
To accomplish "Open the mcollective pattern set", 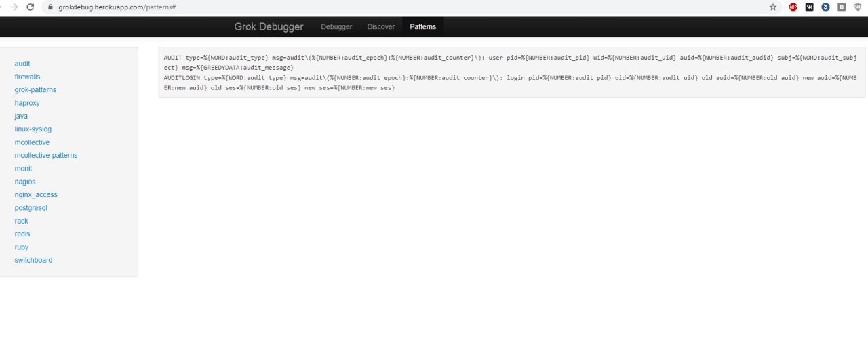I will coord(32,142).
